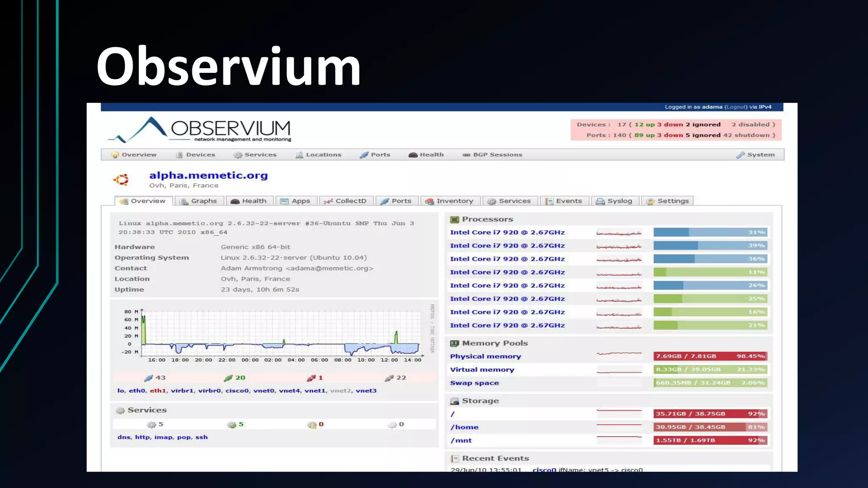Open the Locations menu
Viewport: 868px width, 488px height.
(x=318, y=155)
